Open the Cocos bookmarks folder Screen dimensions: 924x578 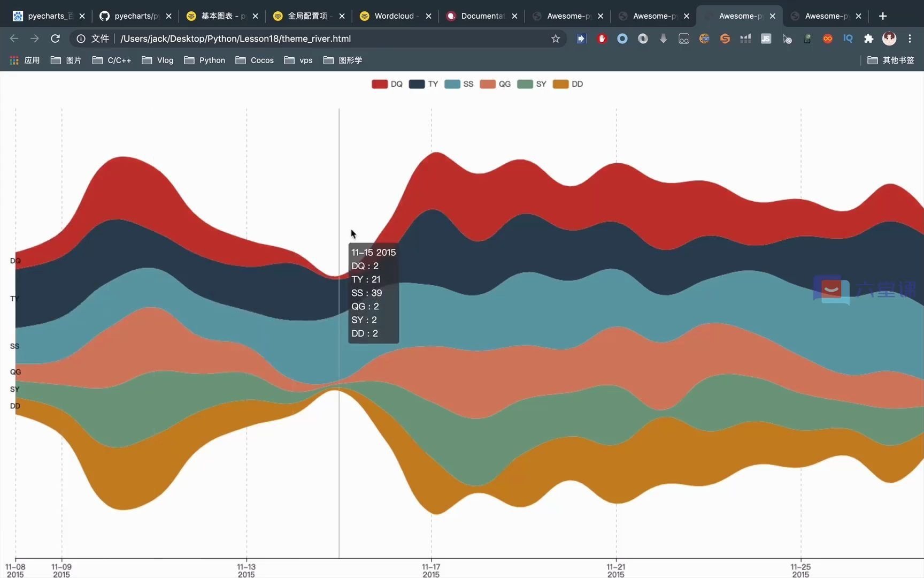click(255, 60)
